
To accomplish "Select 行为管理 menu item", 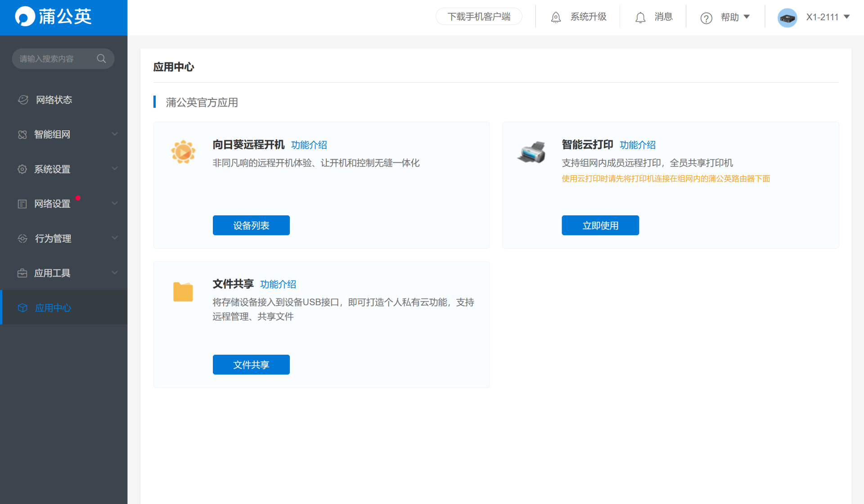I will tap(64, 238).
